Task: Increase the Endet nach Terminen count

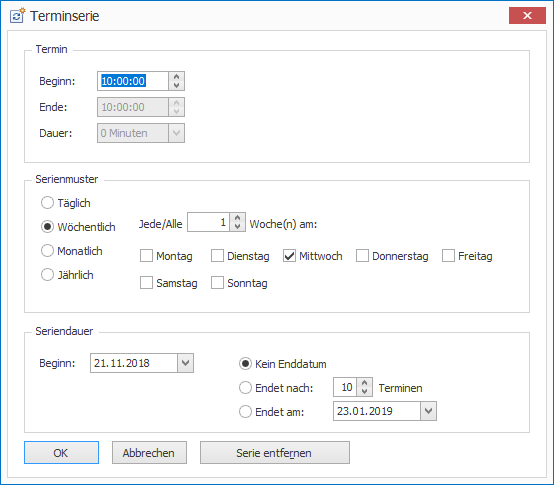Action: [x=365, y=383]
